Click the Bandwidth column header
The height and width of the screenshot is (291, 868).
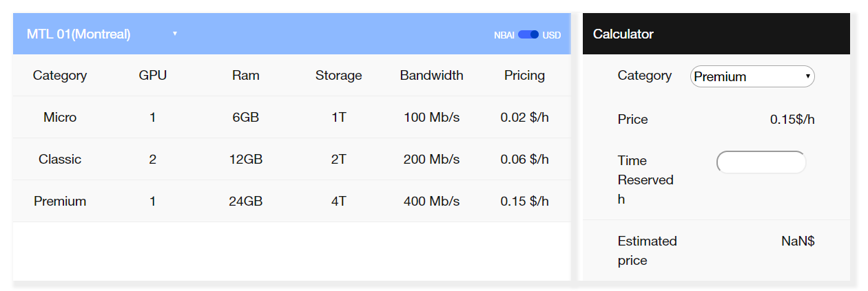[431, 75]
